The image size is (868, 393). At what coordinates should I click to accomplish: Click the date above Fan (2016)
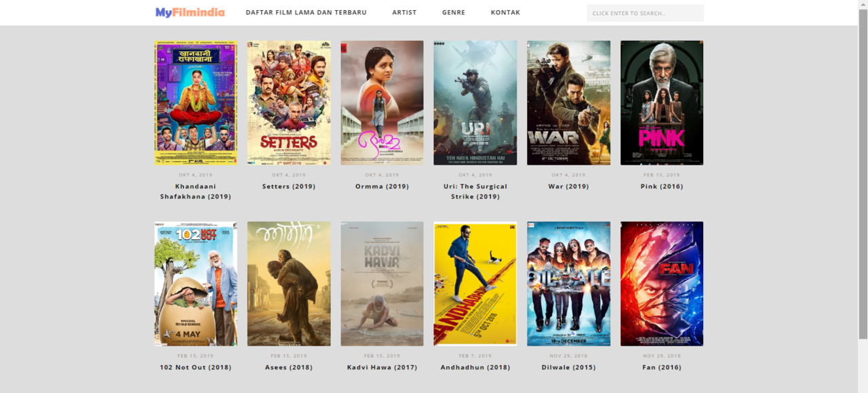662,356
